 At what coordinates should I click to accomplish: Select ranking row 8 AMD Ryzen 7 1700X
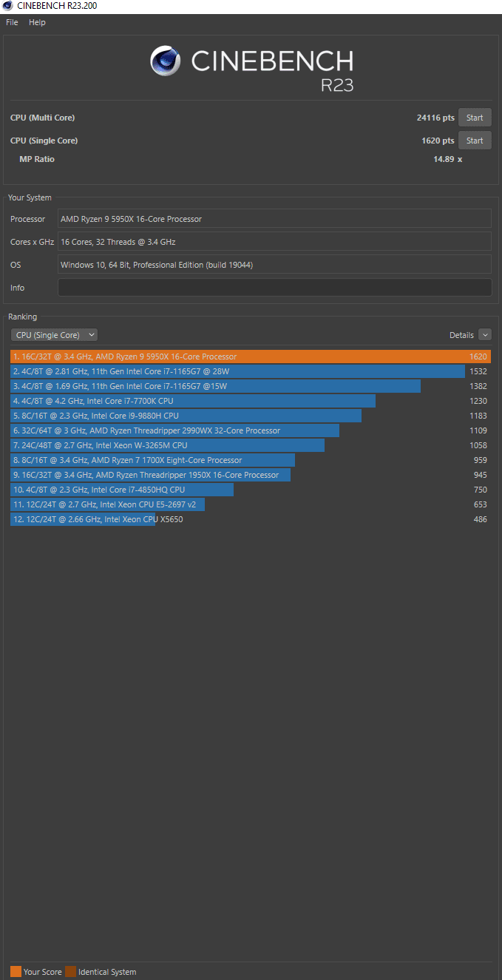pos(251,460)
